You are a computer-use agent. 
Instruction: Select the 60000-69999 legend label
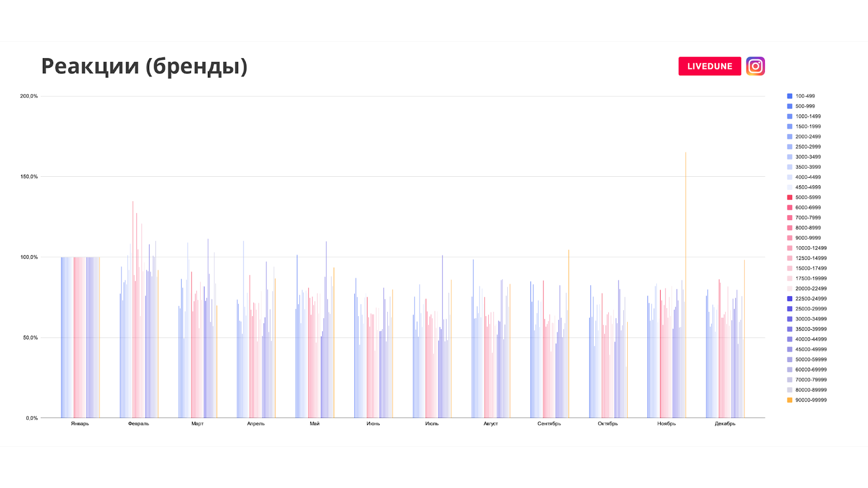tap(811, 370)
